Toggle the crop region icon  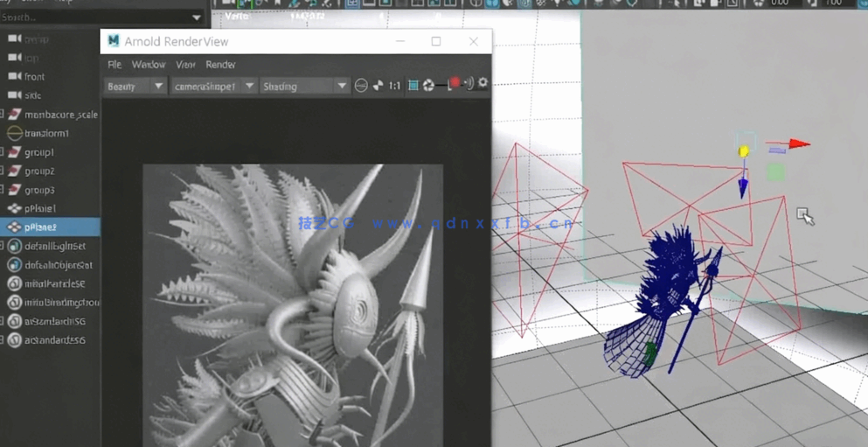click(x=413, y=86)
